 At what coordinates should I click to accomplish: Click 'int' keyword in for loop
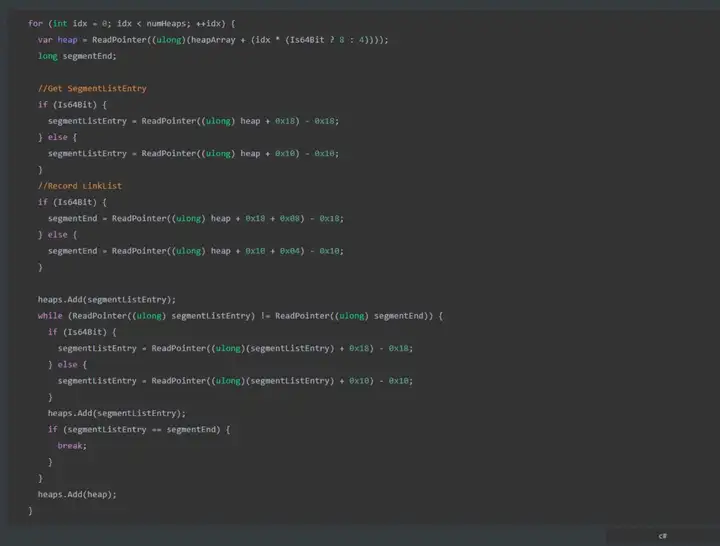coord(60,23)
